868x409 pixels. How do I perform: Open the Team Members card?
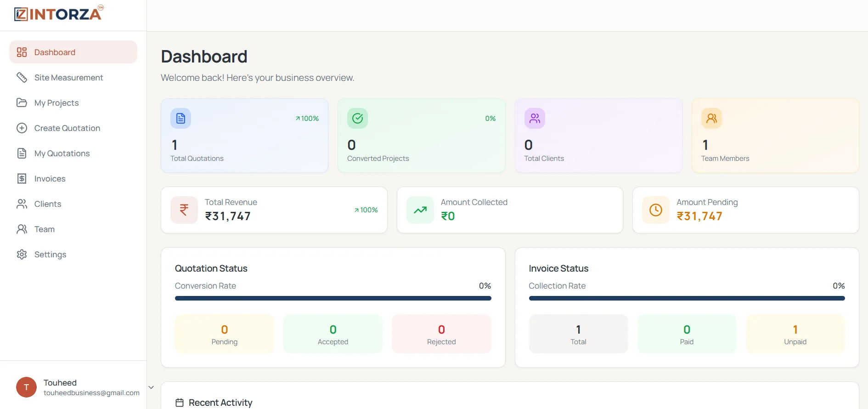point(775,136)
